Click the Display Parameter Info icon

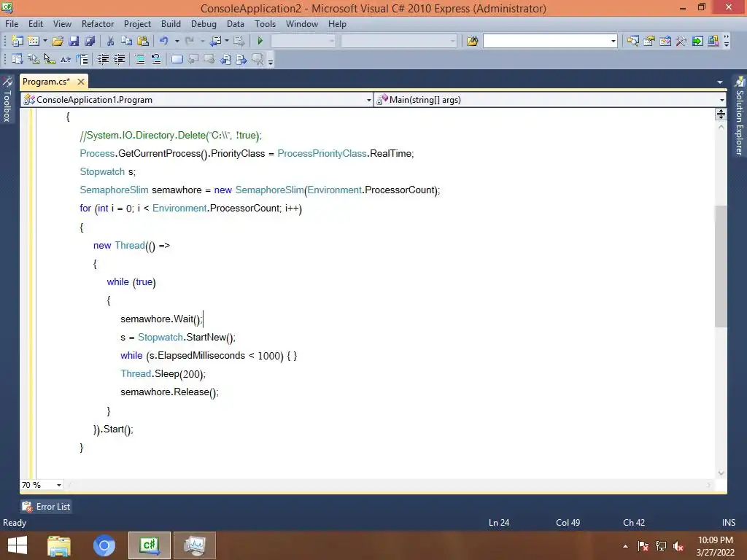click(x=34, y=59)
